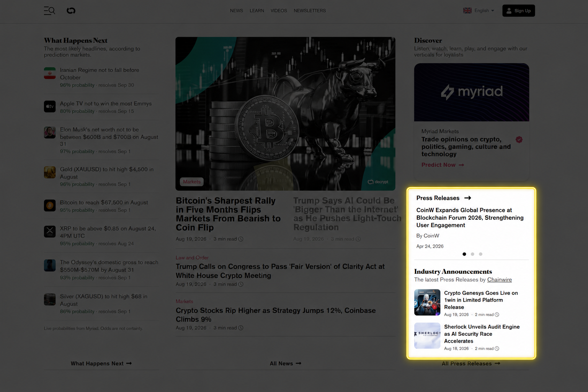
Task: Open the Sherlock thumbnail image
Action: pos(427,336)
